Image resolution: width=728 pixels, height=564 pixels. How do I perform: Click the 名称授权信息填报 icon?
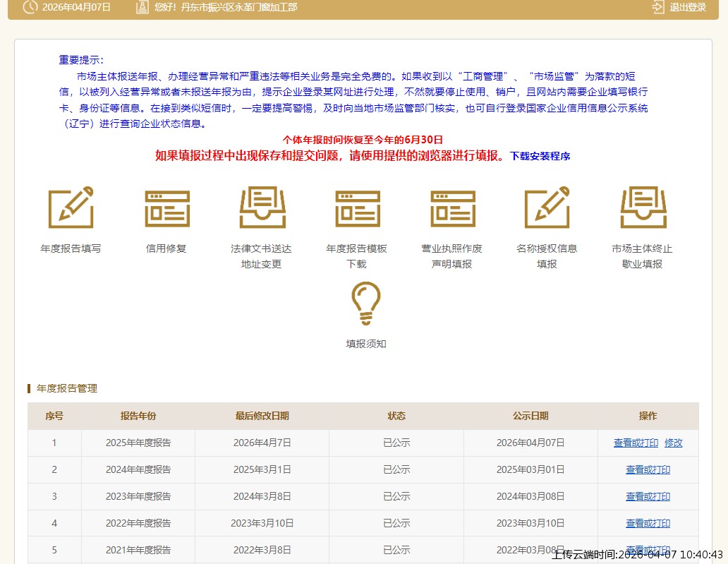tap(547, 208)
